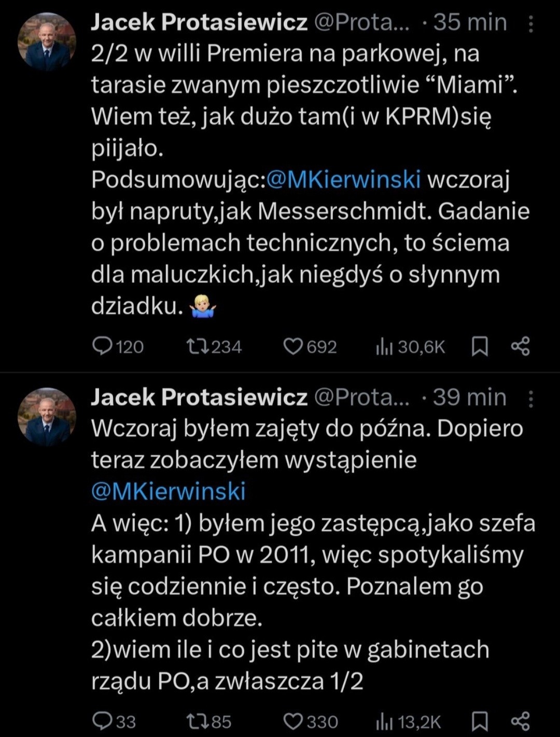
Task: Like the bottom tweet with 330 likes
Action: click(x=293, y=721)
